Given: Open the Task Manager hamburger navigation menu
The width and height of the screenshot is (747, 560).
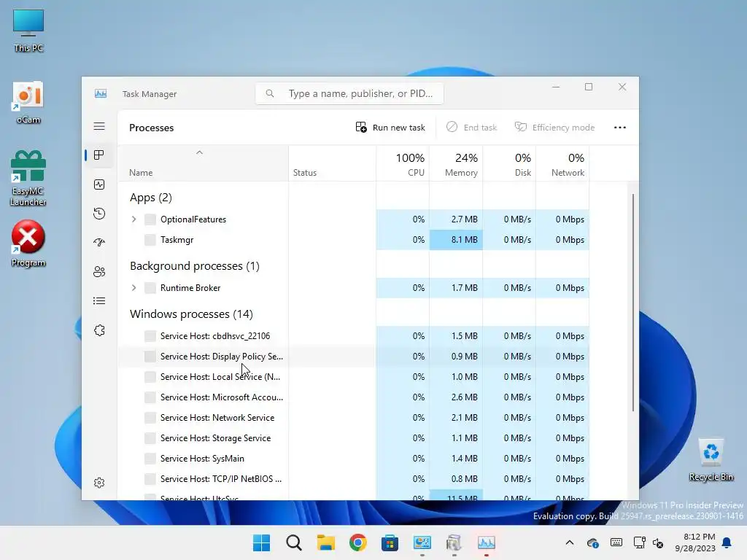Looking at the screenshot, I should click(99, 126).
